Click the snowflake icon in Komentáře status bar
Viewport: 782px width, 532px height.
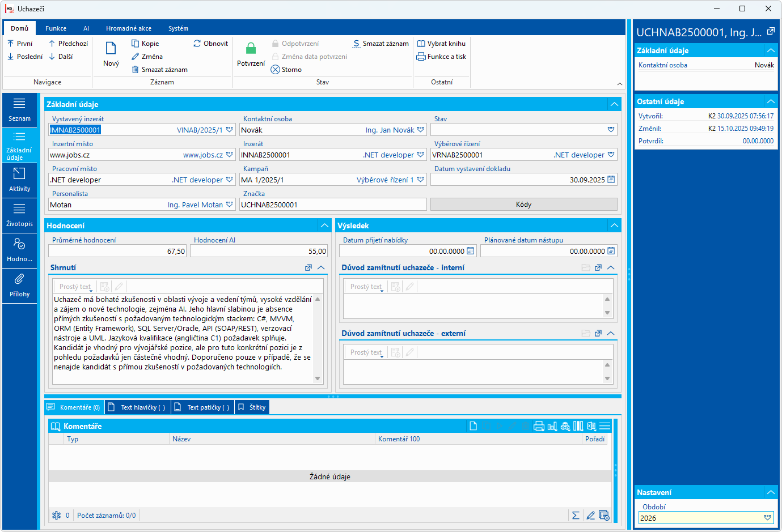[x=57, y=516]
